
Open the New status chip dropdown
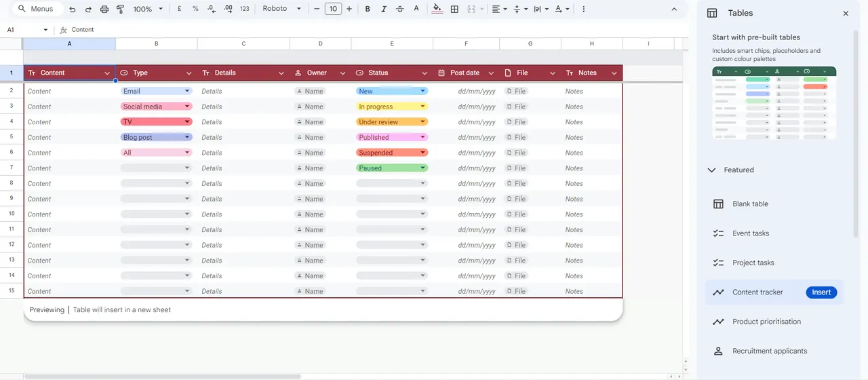[x=423, y=91]
